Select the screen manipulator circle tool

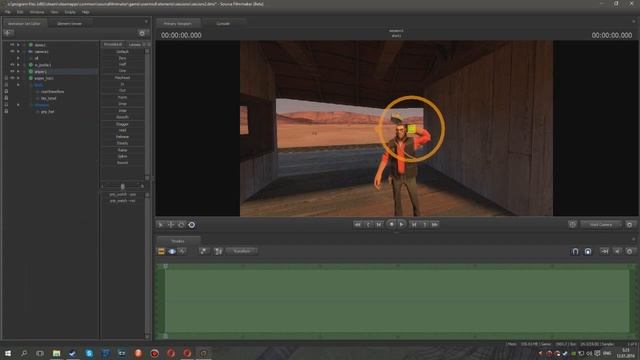click(191, 225)
